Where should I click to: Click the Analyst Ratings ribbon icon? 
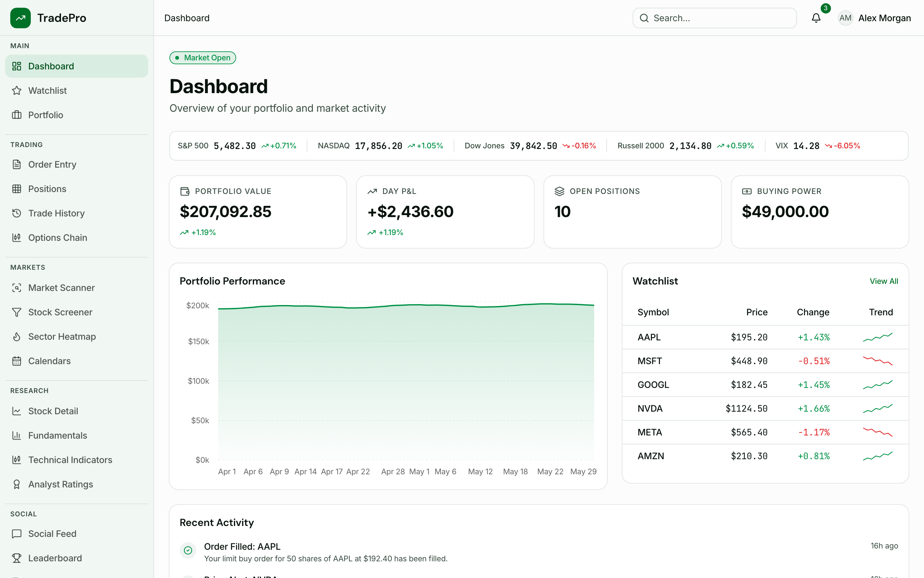[x=16, y=485]
